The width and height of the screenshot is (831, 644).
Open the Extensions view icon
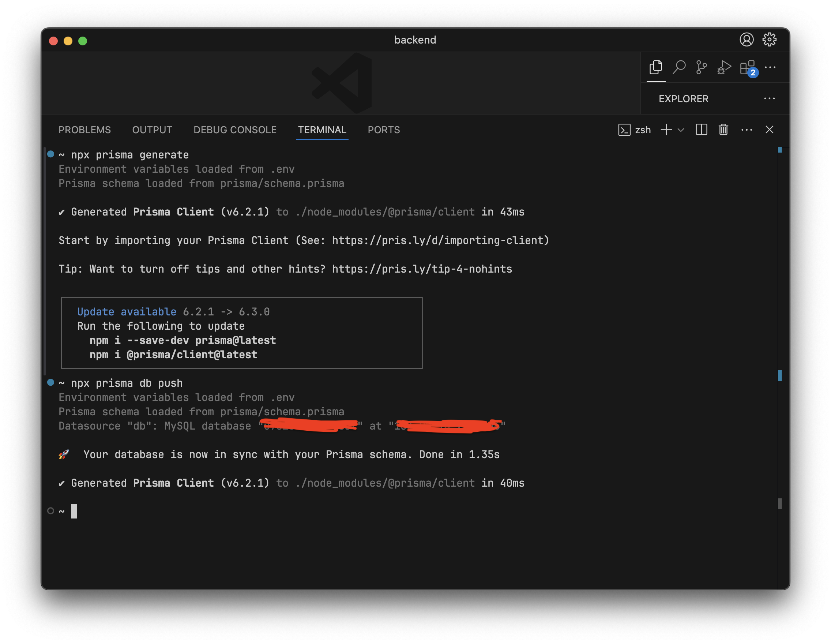(747, 67)
